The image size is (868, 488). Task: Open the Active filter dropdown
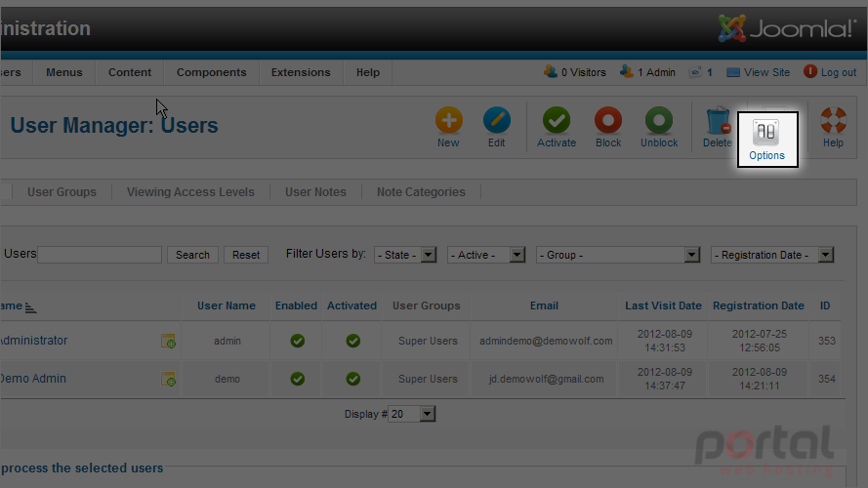click(x=486, y=255)
